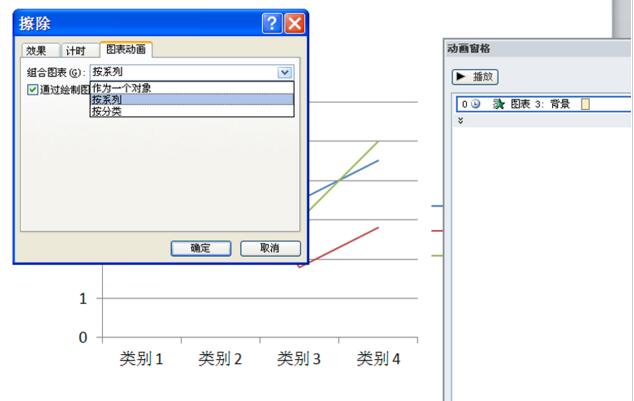The image size is (634, 401).
Task: Click the 动画窗格 pane title
Action: (x=469, y=49)
